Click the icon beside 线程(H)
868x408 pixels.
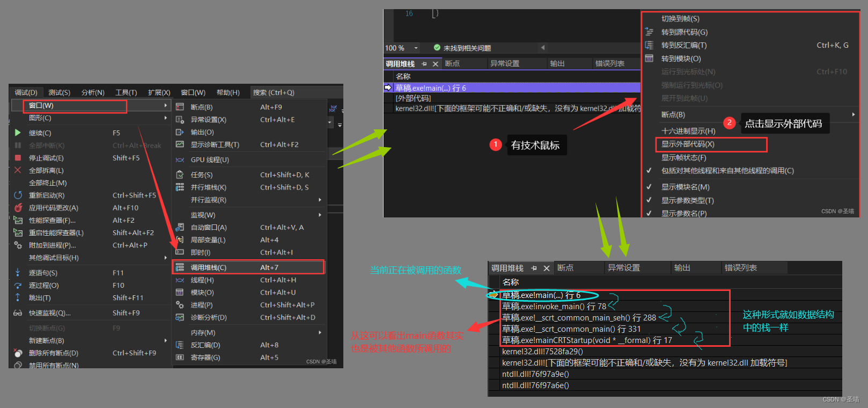[x=180, y=280]
